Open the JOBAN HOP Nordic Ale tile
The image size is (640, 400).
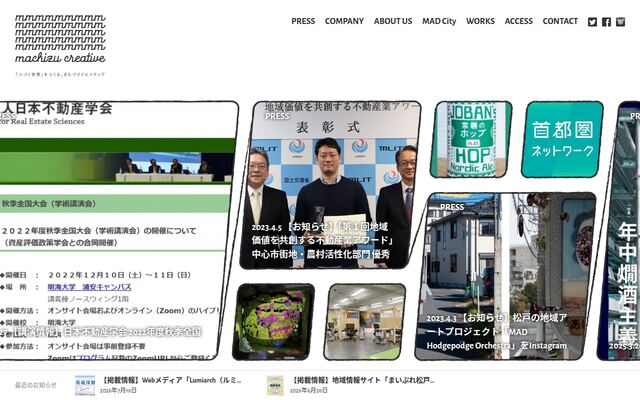click(x=471, y=139)
